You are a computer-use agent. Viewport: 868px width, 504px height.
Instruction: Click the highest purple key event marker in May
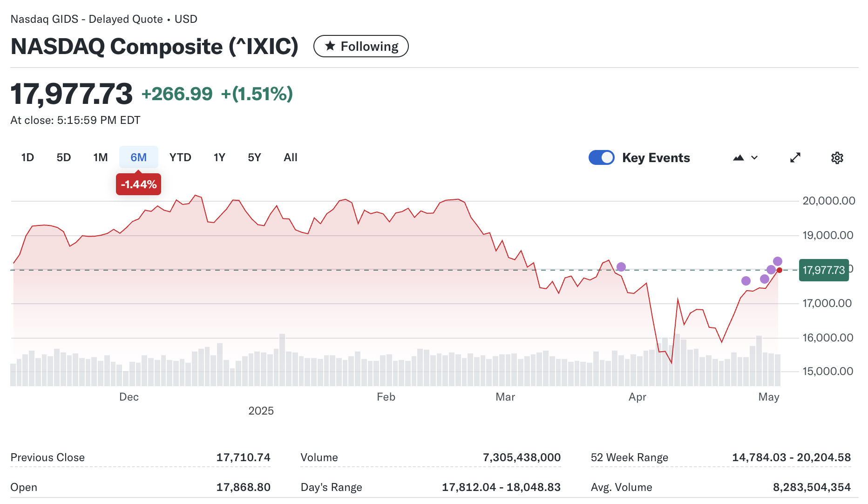(x=777, y=261)
